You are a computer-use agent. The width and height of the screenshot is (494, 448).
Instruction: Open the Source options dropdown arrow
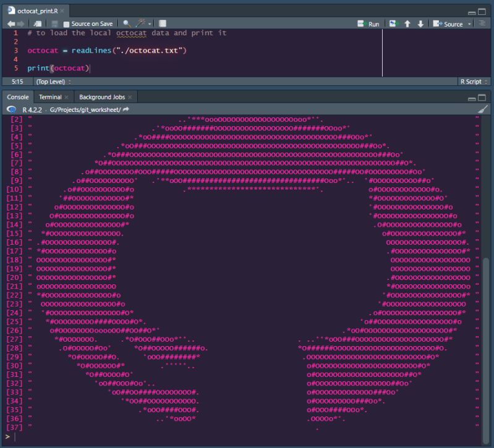coord(469,24)
